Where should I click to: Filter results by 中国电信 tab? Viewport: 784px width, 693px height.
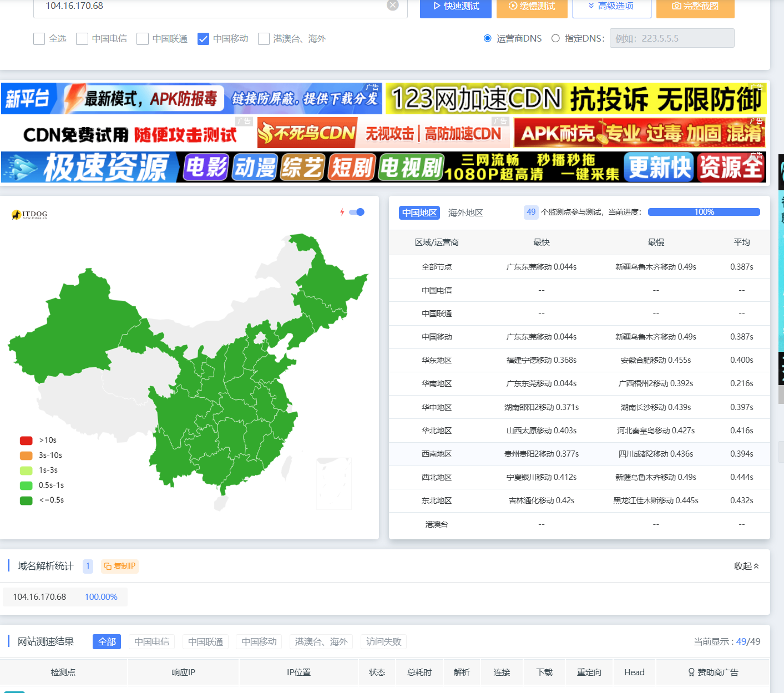coord(151,641)
